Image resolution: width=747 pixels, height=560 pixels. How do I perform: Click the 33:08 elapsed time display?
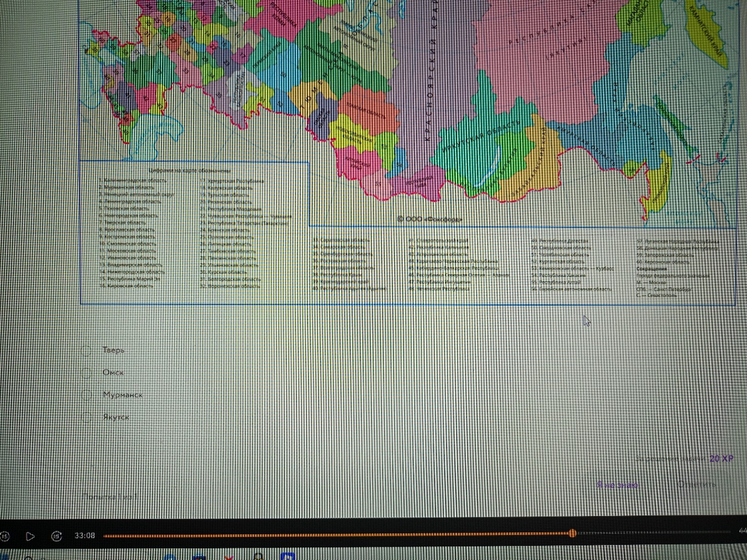(85, 536)
